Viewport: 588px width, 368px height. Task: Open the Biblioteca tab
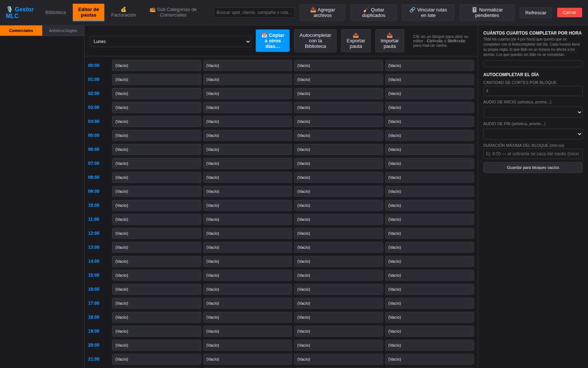(x=56, y=13)
